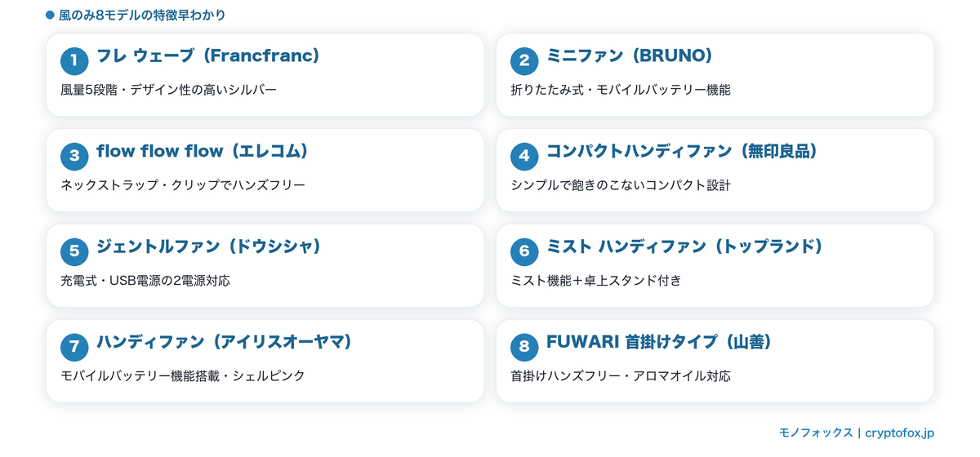Click the 首掛けハンズフリー・アロマオイル対応 description
Image resolution: width=980 pixels, height=457 pixels.
[x=621, y=376]
